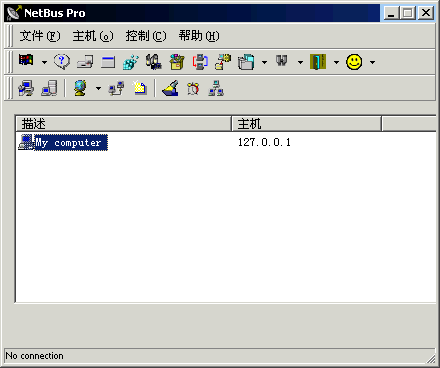Close the NetBus Pro window

point(426,13)
